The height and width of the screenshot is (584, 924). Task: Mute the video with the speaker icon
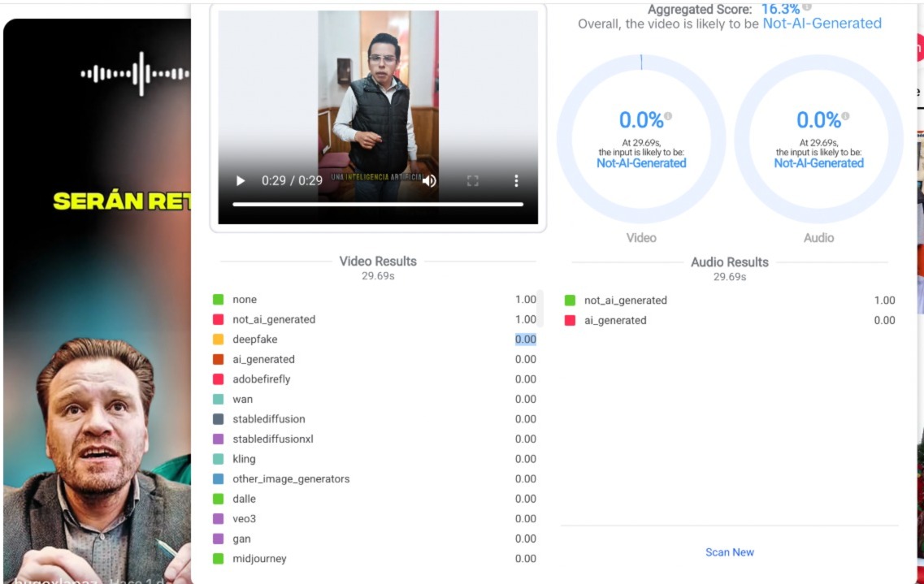coord(430,180)
